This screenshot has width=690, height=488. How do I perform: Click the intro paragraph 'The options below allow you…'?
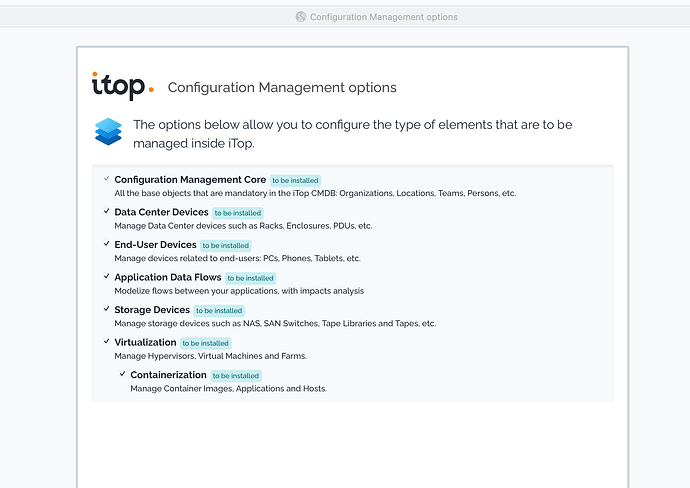pos(352,134)
